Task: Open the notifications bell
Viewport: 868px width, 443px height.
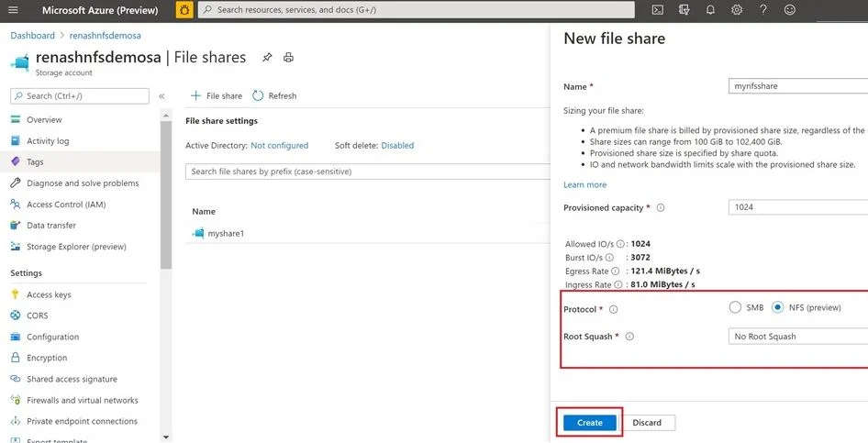Action: point(710,10)
